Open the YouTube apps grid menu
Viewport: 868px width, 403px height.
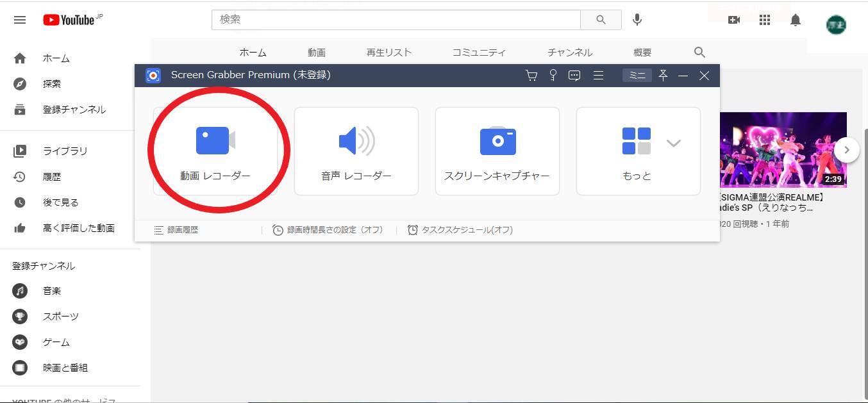pos(764,20)
